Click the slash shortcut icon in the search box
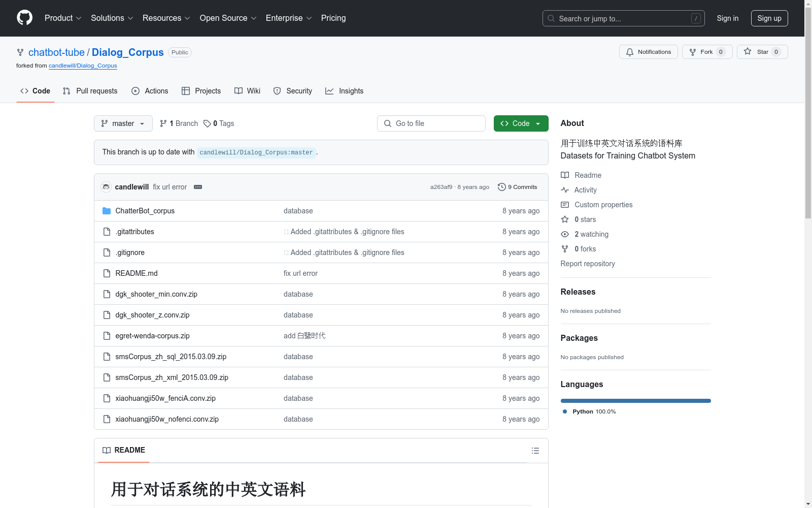The height and width of the screenshot is (508, 812). pos(696,18)
